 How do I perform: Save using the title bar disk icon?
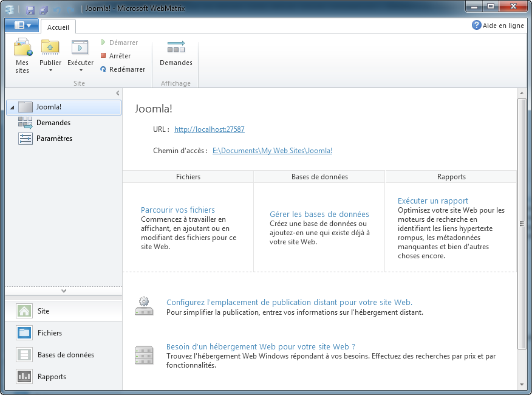[x=29, y=9]
